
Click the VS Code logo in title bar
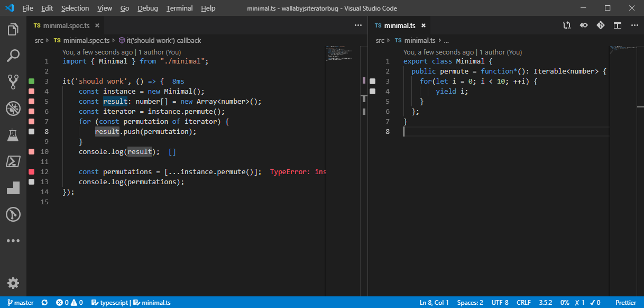click(x=9, y=8)
